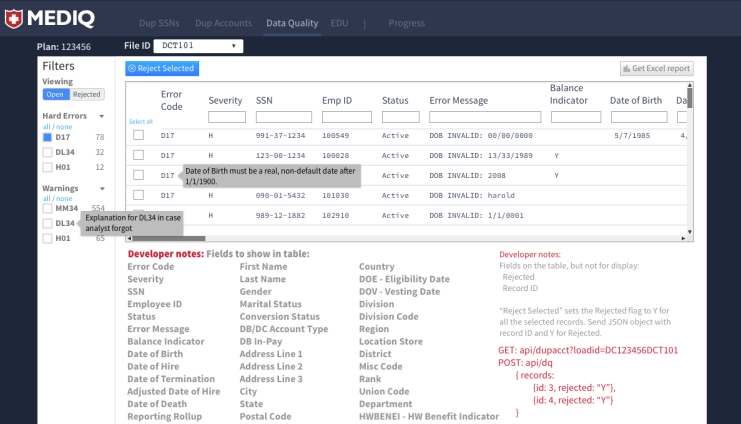741x424 pixels.
Task: Click SSN 989-12-1882 cell
Action: click(x=280, y=215)
